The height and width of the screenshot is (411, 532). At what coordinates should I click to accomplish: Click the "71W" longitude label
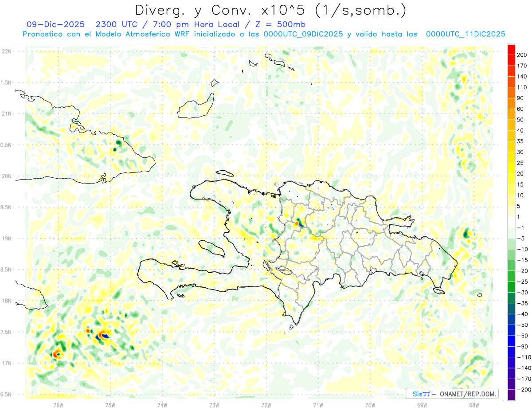point(318,405)
